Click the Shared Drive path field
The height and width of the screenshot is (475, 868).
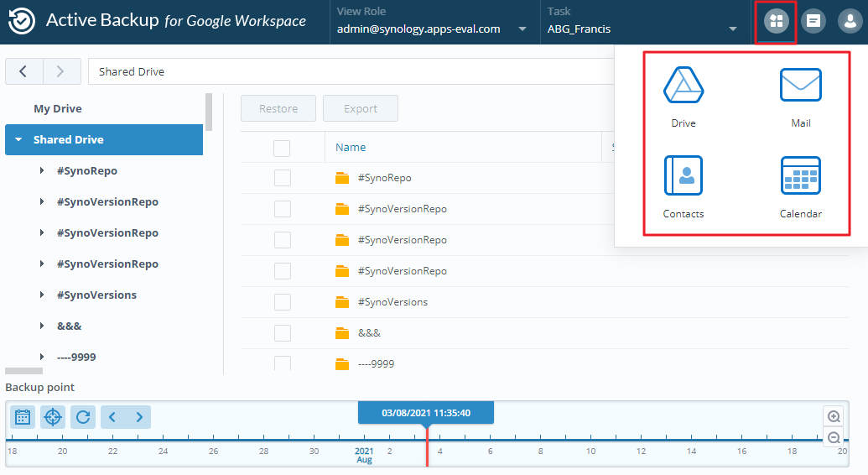click(351, 71)
